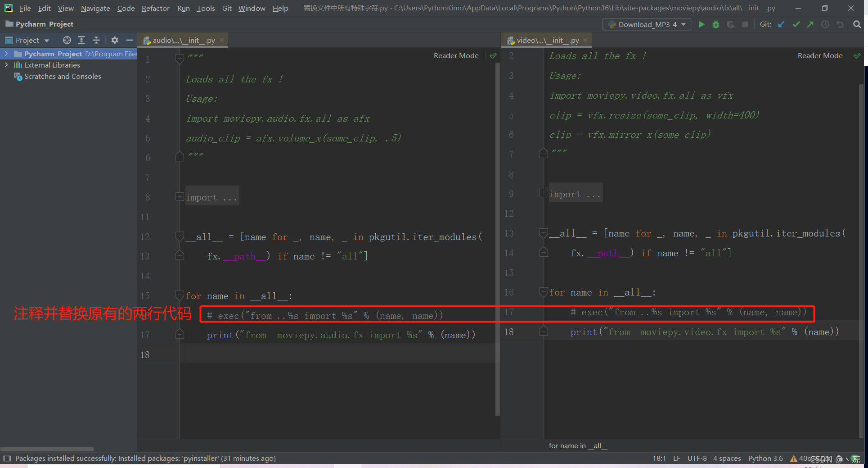This screenshot has width=868, height=468.
Task: Click the PyCharm logo icon
Action: coord(9,8)
